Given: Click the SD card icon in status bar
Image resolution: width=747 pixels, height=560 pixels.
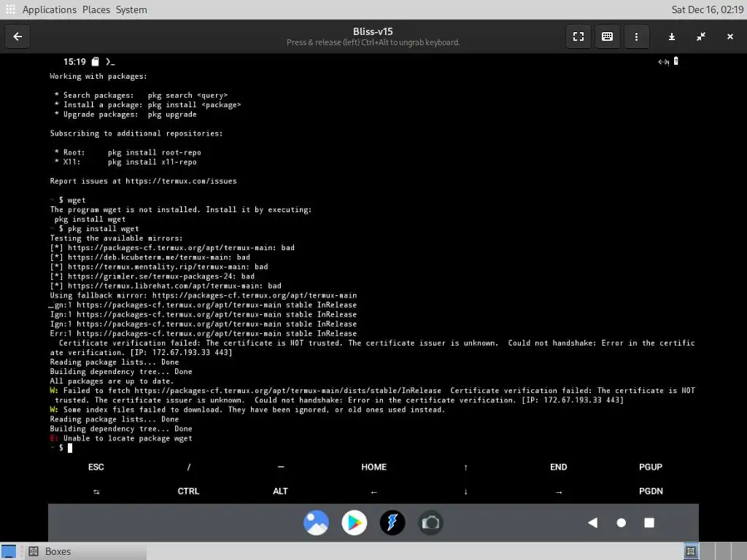Looking at the screenshot, I should coord(96,61).
